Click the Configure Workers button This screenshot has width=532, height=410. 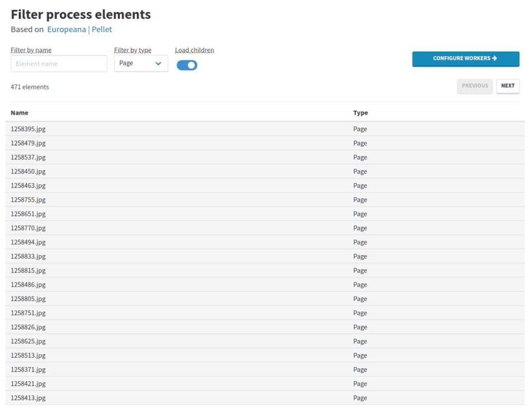(465, 58)
